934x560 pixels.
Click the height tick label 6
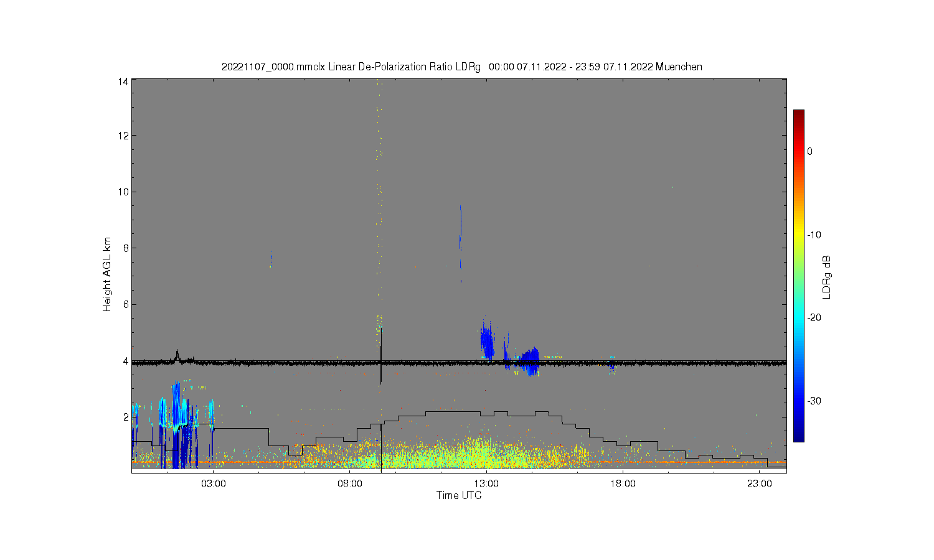click(x=126, y=304)
